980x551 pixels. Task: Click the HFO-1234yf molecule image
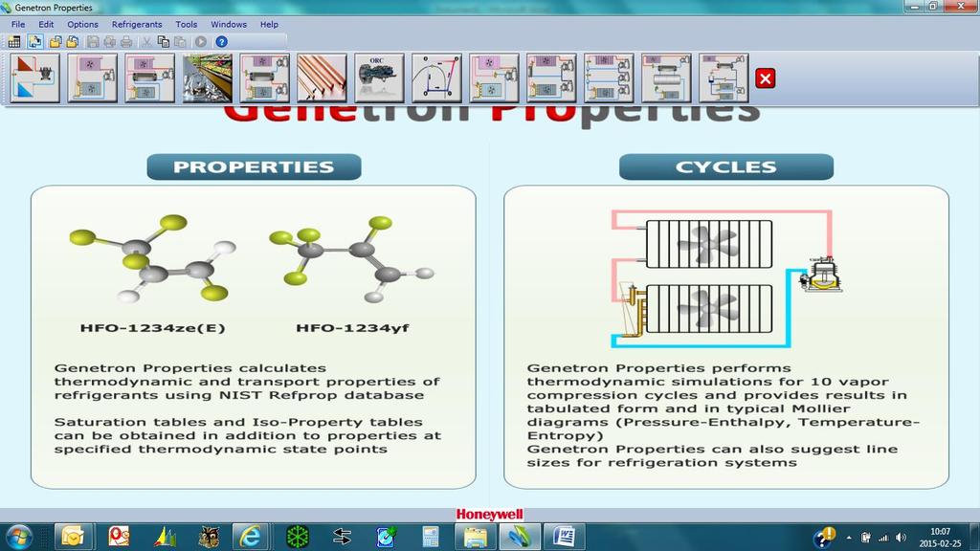352,258
